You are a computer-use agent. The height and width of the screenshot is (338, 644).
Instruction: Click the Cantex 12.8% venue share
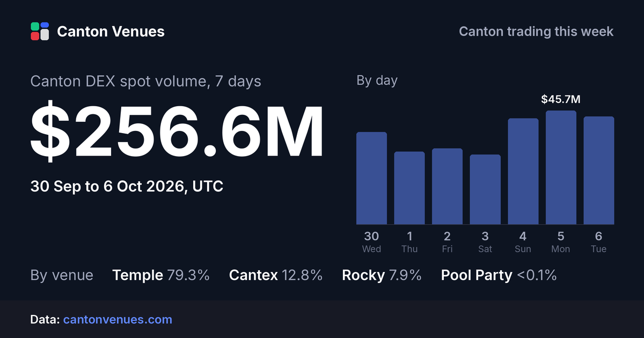pos(276,276)
